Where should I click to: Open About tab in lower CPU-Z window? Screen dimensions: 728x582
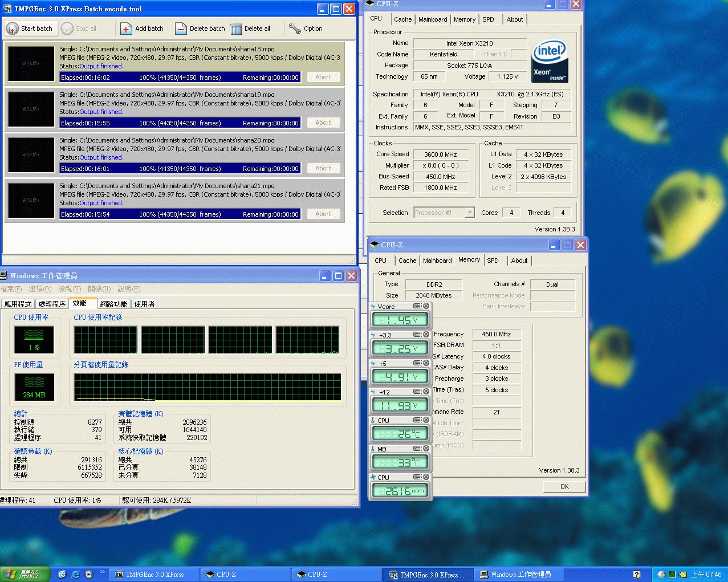[519, 261]
